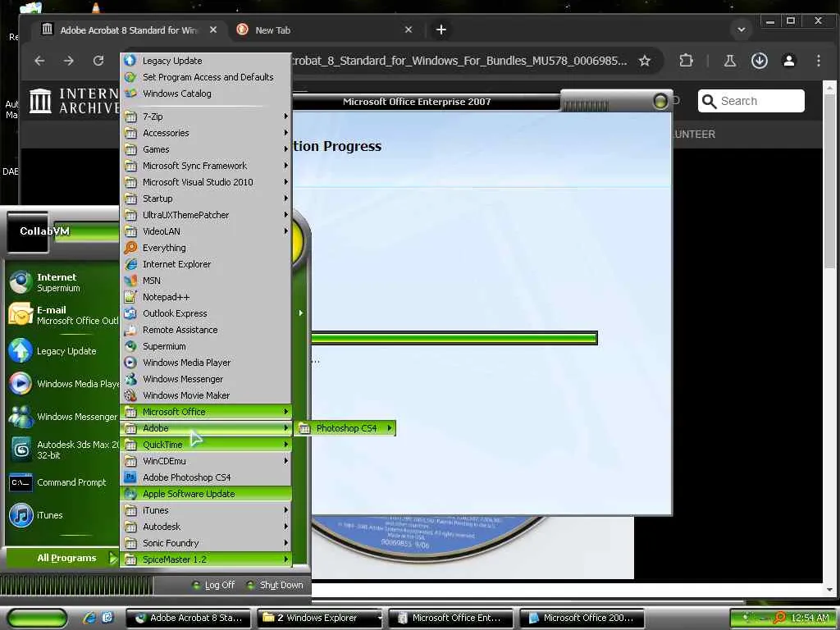The height and width of the screenshot is (630, 840).
Task: Open the SpiceMaster 1.2 folder entry
Action: (206, 559)
